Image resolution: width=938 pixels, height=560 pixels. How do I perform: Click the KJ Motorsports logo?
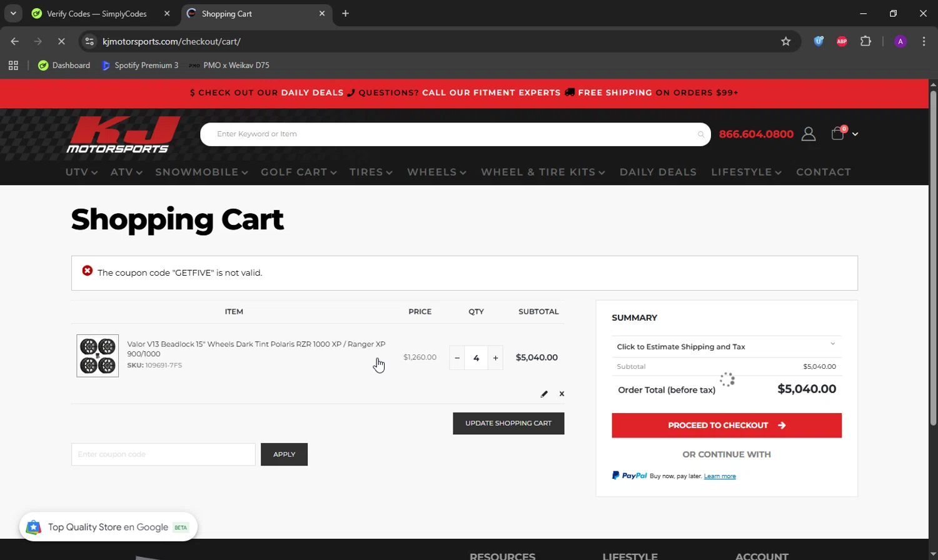123,134
